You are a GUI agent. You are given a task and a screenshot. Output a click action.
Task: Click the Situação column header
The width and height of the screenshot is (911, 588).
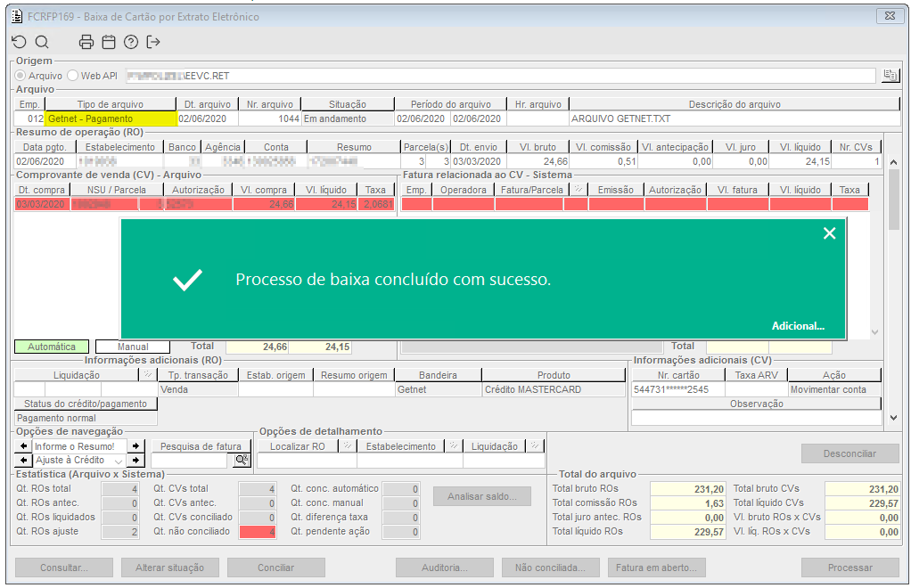(x=348, y=104)
